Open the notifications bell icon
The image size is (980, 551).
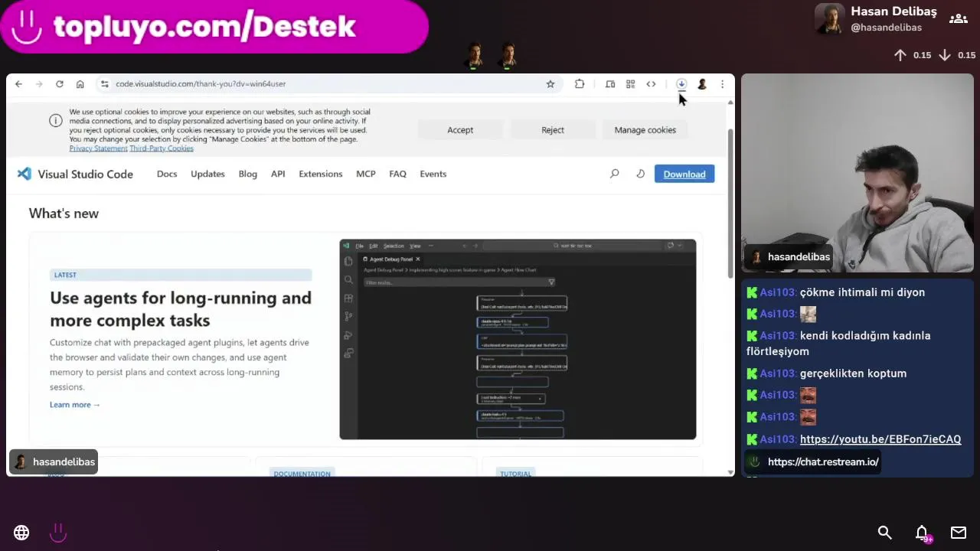pyautogui.click(x=922, y=533)
